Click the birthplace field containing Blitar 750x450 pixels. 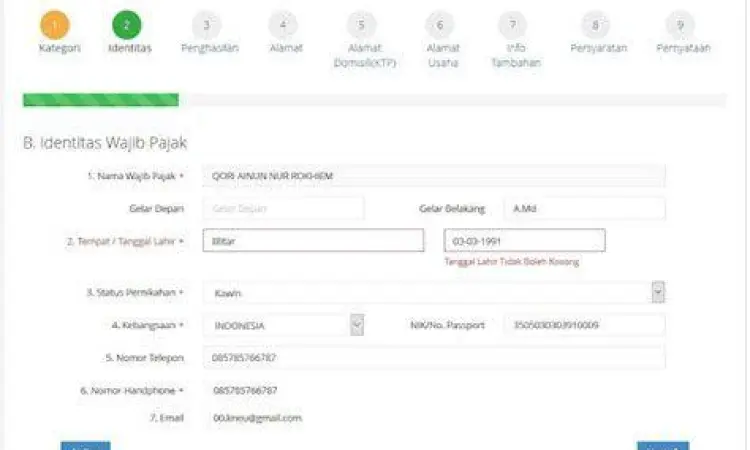coord(313,241)
